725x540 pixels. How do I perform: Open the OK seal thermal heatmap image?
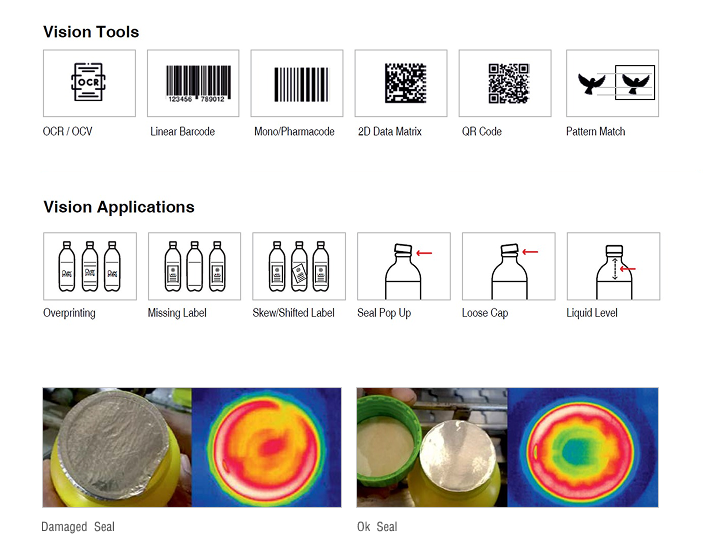(x=583, y=447)
